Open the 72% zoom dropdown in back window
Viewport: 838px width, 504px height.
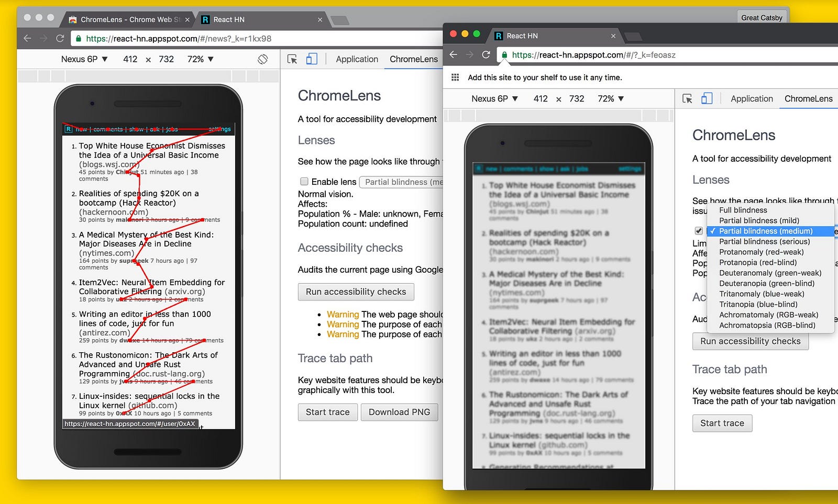click(201, 59)
